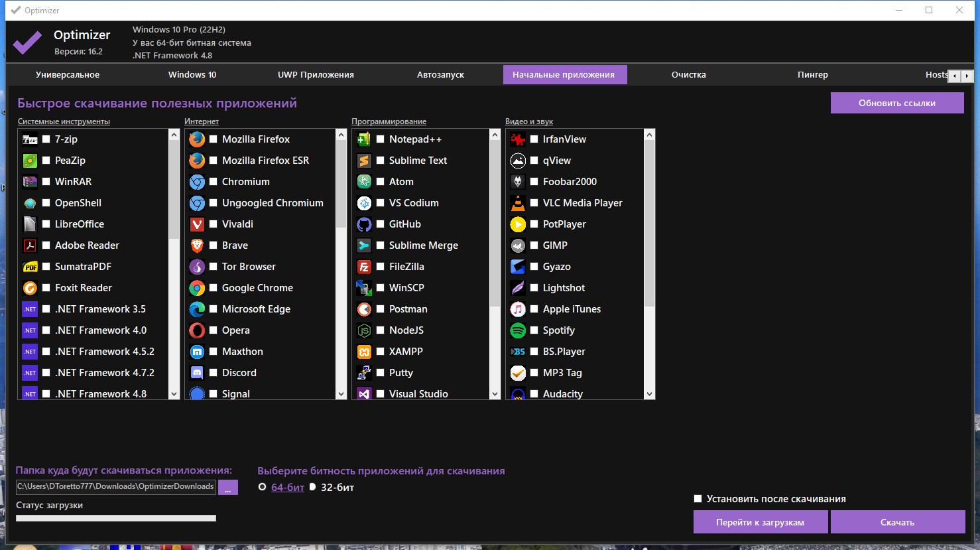This screenshot has width=980, height=550.
Task: Select the 64-bit radio button
Action: [262, 487]
